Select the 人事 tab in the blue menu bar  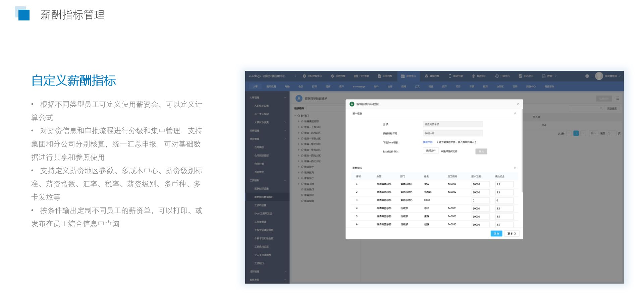click(255, 86)
